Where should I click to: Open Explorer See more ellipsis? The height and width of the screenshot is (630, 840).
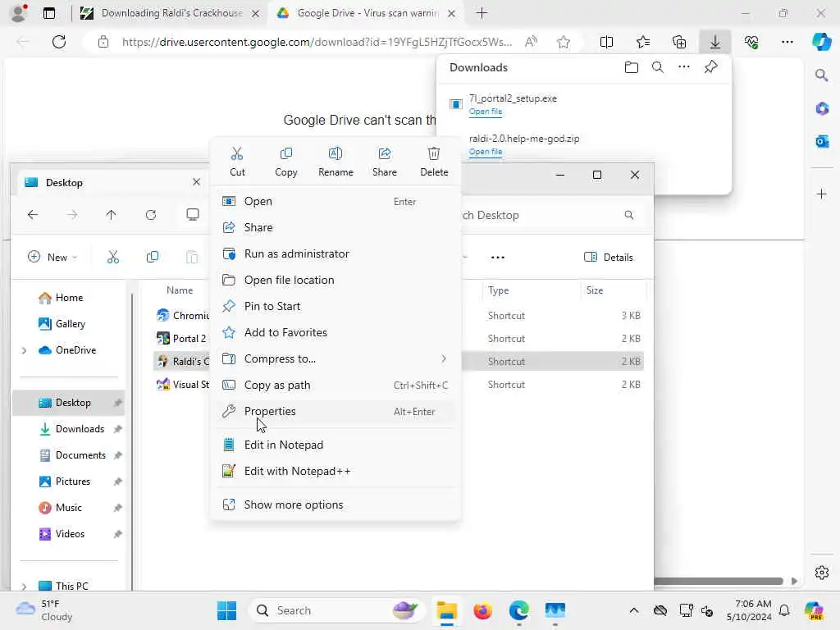(x=498, y=257)
